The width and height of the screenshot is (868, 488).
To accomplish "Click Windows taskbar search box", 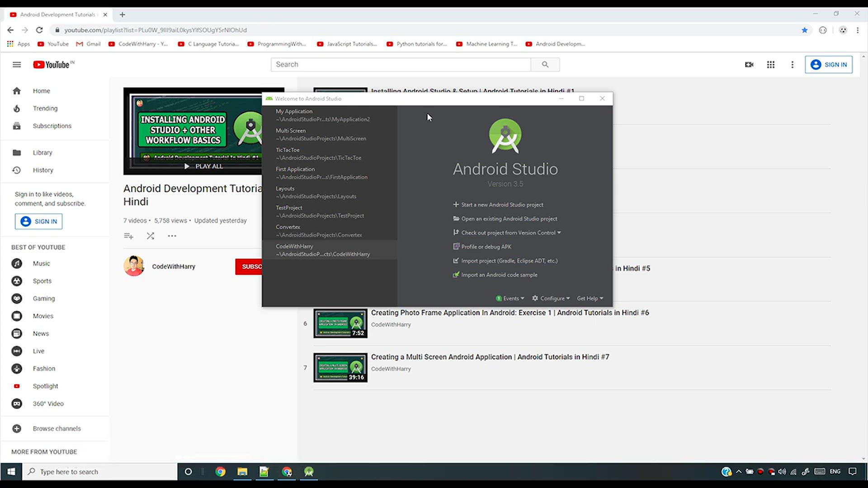I will point(99,472).
